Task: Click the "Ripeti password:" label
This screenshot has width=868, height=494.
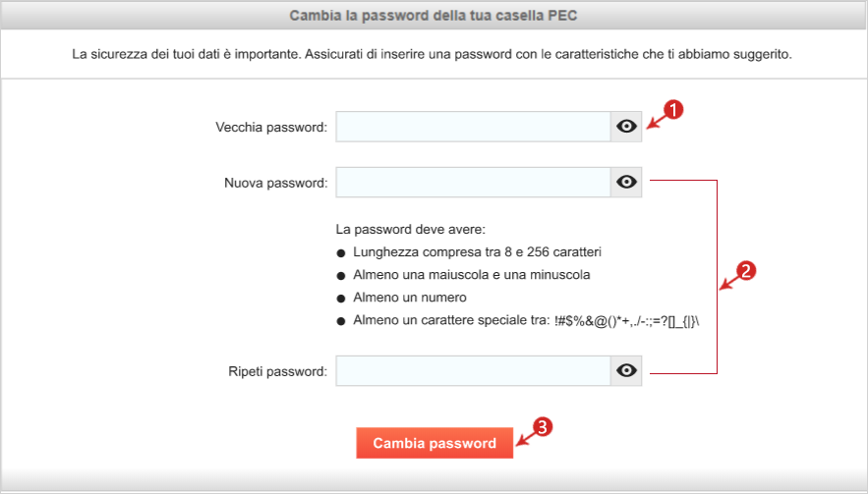Action: 277,372
